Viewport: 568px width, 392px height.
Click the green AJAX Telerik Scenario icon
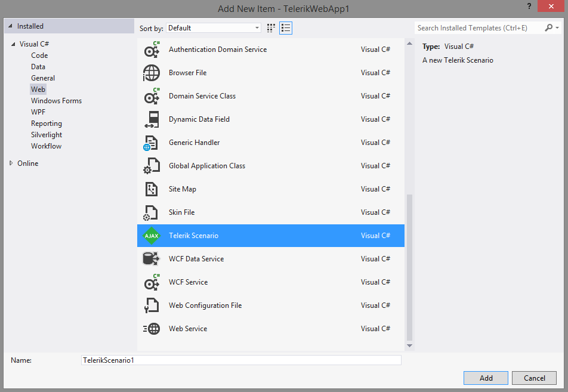(x=152, y=236)
